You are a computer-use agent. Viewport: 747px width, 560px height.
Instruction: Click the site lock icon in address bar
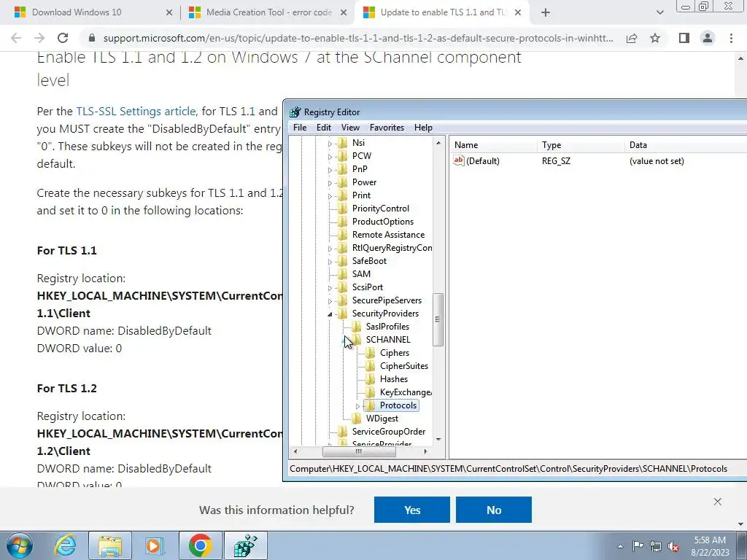click(x=92, y=38)
